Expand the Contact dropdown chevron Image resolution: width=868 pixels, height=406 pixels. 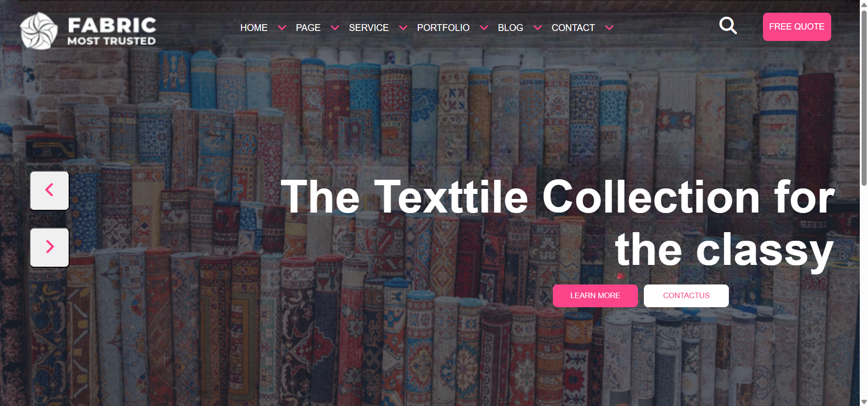tap(609, 28)
